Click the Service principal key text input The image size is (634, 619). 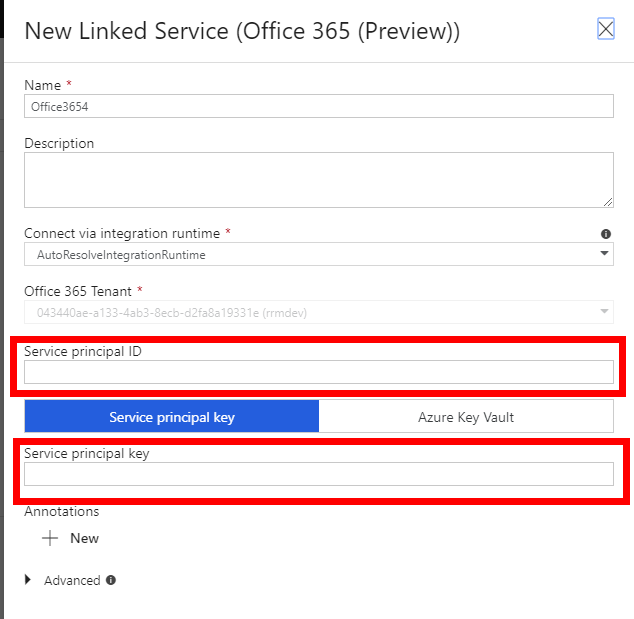(318, 474)
